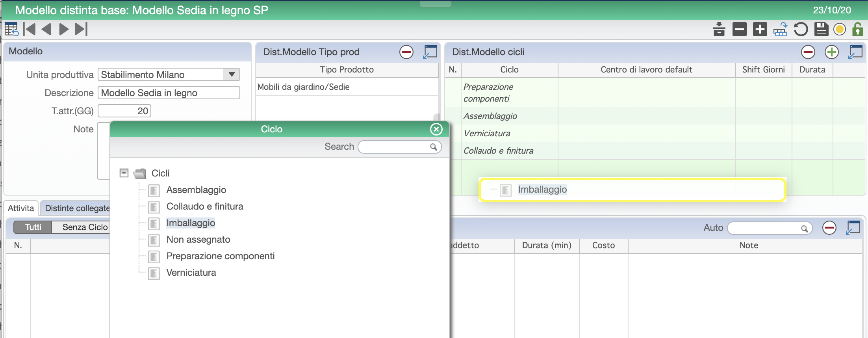
Task: Go to first record
Action: pos(29,29)
